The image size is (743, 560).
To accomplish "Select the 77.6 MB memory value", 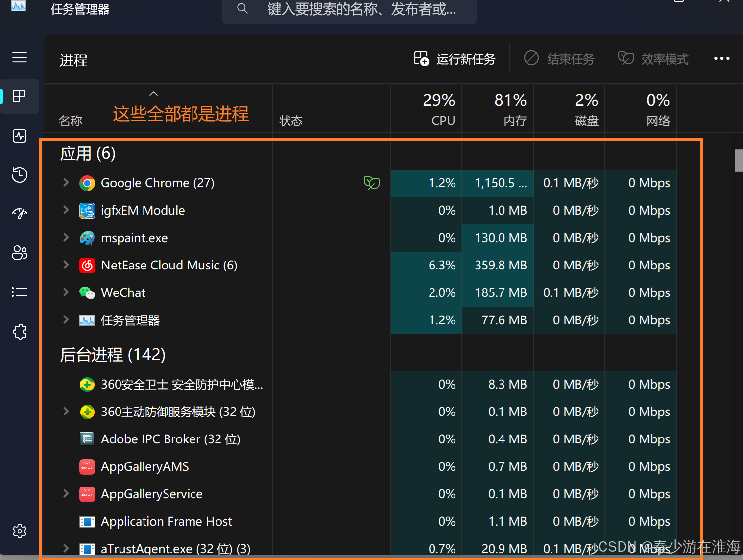I will pyautogui.click(x=504, y=320).
